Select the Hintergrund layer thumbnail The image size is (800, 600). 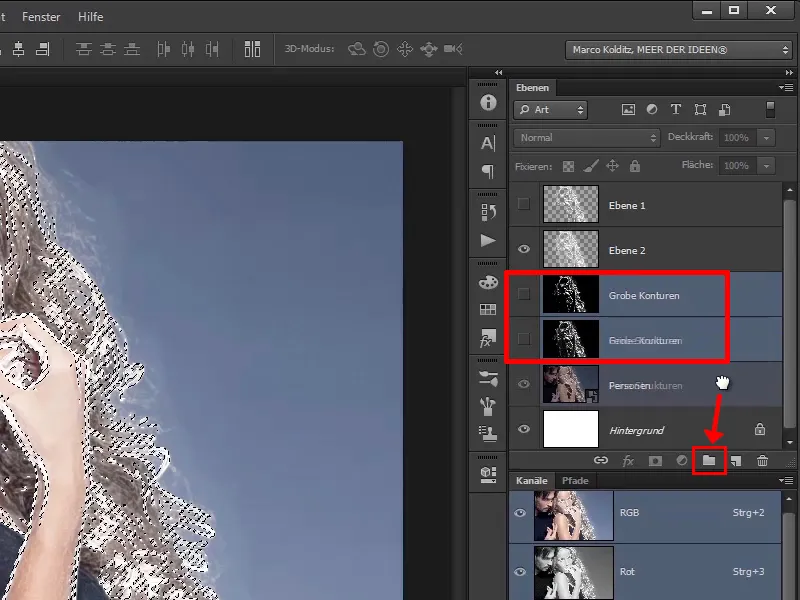click(x=570, y=429)
